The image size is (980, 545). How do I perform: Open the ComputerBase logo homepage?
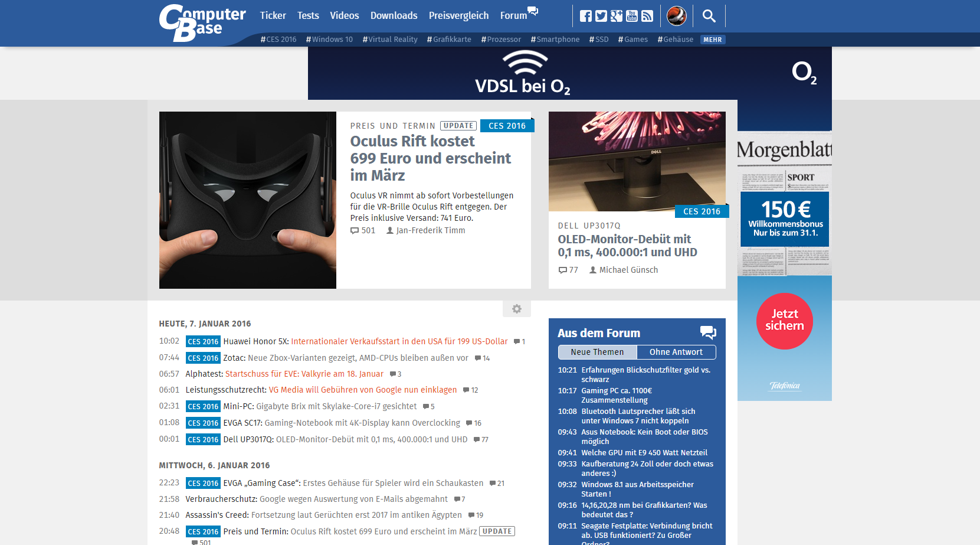(202, 23)
